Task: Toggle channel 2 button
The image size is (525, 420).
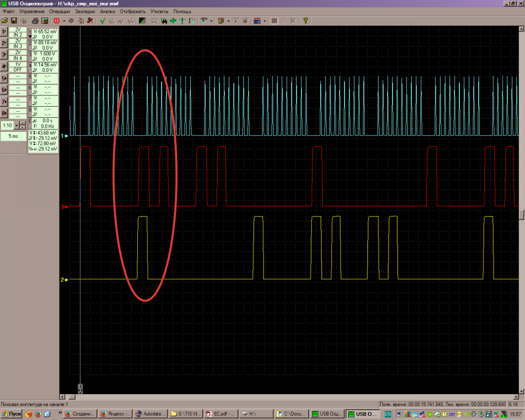Action: pyautogui.click(x=4, y=43)
